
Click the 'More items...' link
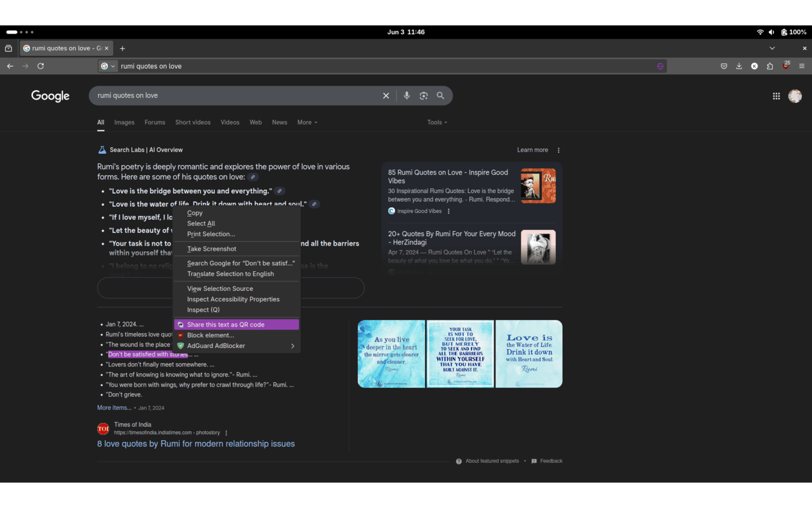click(x=114, y=408)
